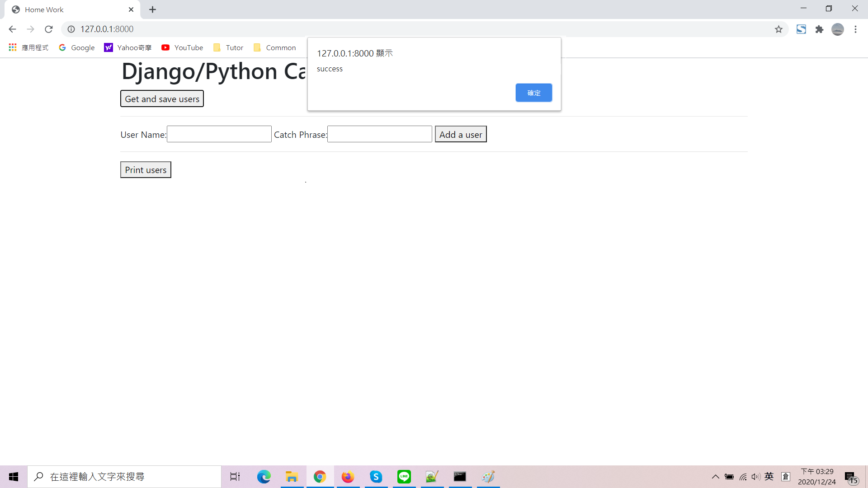Image resolution: width=868 pixels, height=488 pixels.
Task: Open the profile avatar menu
Action: 837,29
